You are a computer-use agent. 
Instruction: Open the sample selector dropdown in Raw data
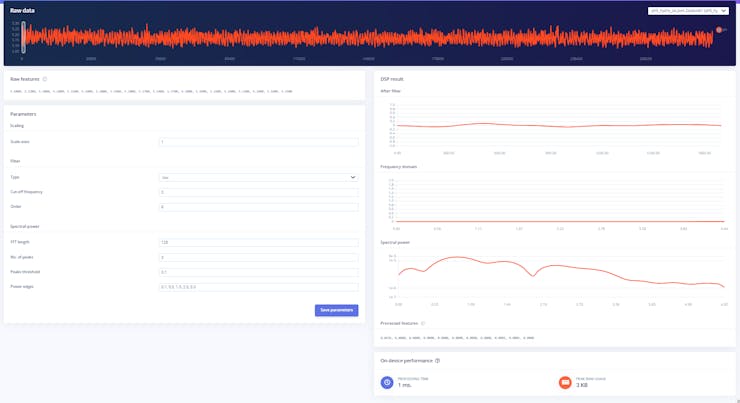click(x=688, y=11)
